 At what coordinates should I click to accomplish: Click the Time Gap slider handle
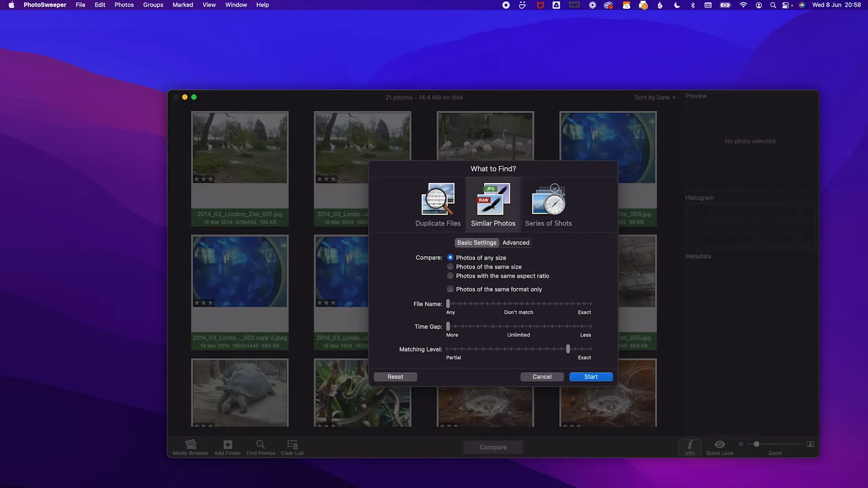(448, 326)
